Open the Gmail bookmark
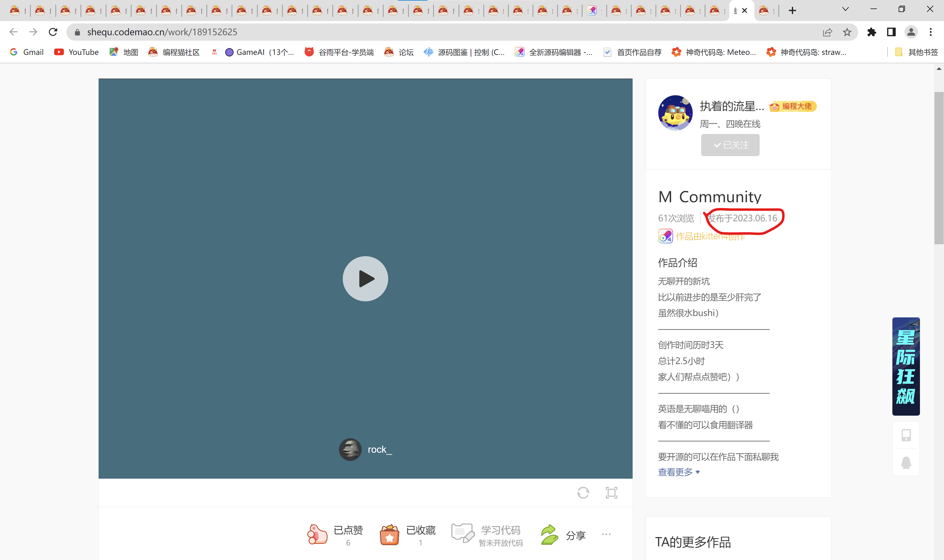 (27, 52)
